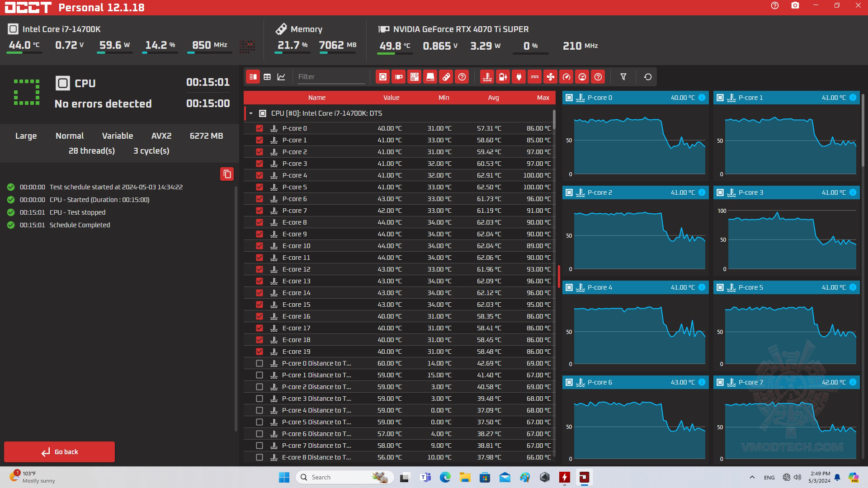The height and width of the screenshot is (488, 868).
Task: Reset sensor statistics with the refresh icon
Action: [647, 77]
